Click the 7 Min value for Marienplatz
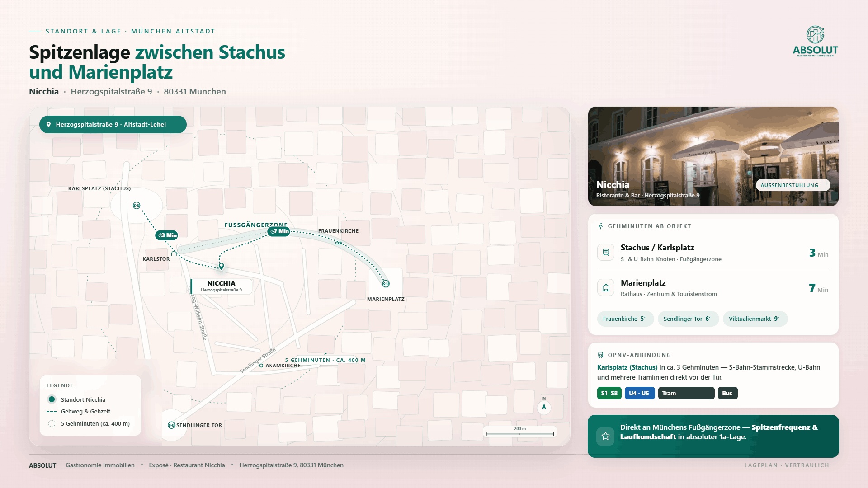The height and width of the screenshot is (488, 868). (x=819, y=288)
